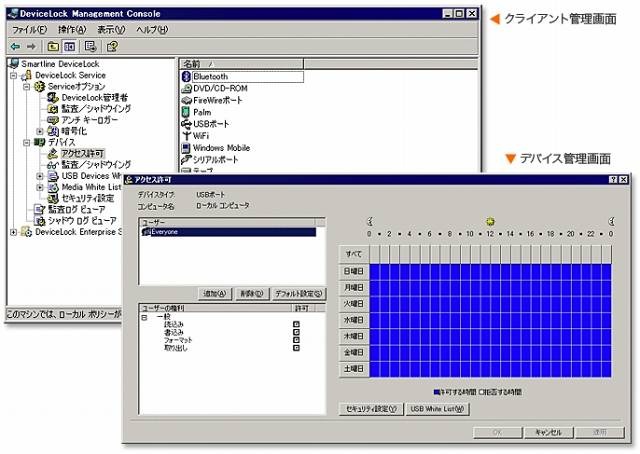Screen dimensions: 640x454
Task: Click the 監査ログ ビューア tree icon
Action: 40,209
